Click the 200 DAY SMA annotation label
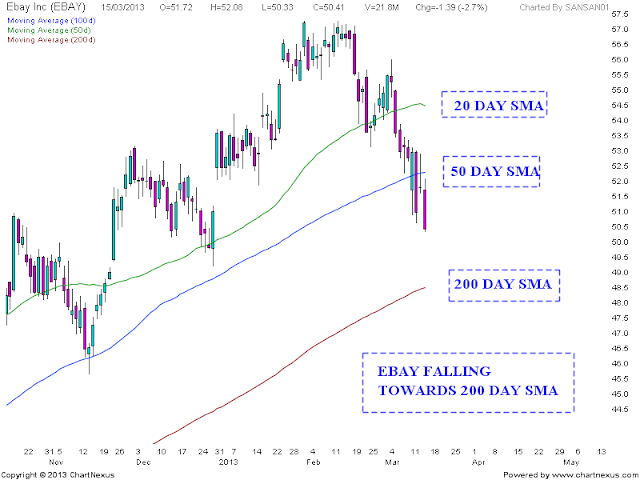 point(503,284)
